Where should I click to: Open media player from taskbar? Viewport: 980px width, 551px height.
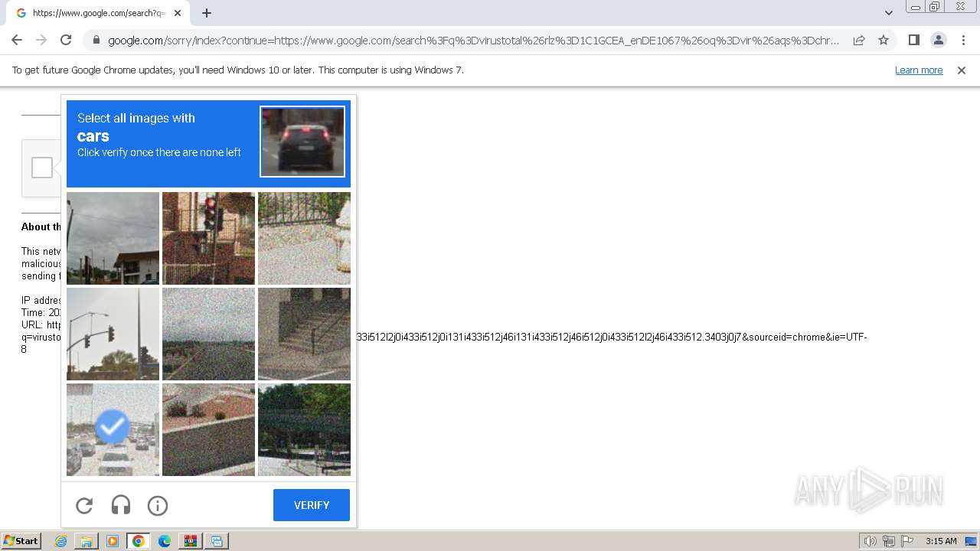(113, 541)
